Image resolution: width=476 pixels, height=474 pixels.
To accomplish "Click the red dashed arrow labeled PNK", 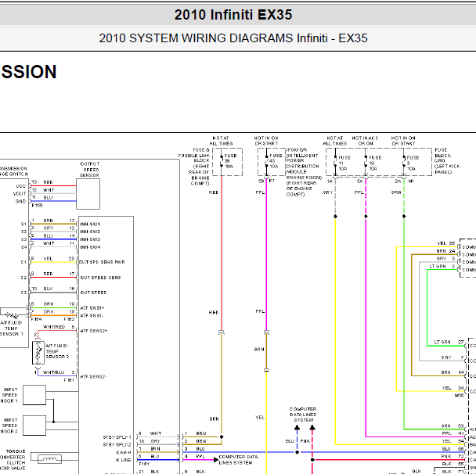I will click(312, 443).
